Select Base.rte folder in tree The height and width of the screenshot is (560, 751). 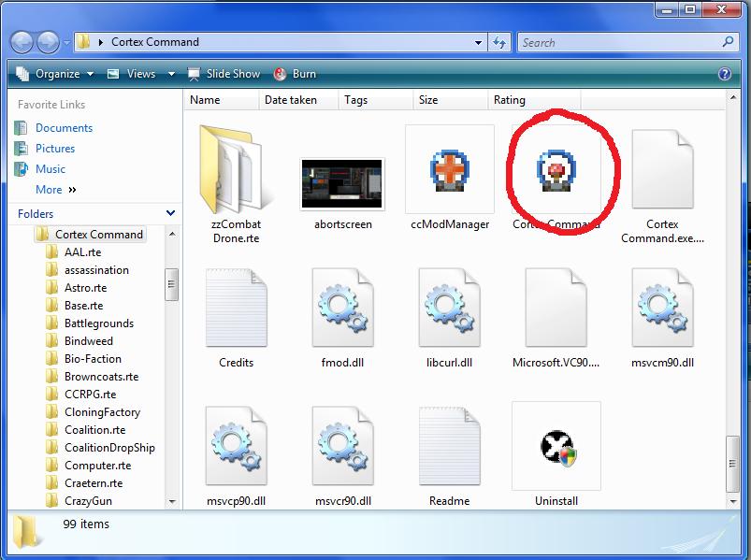[x=83, y=306]
